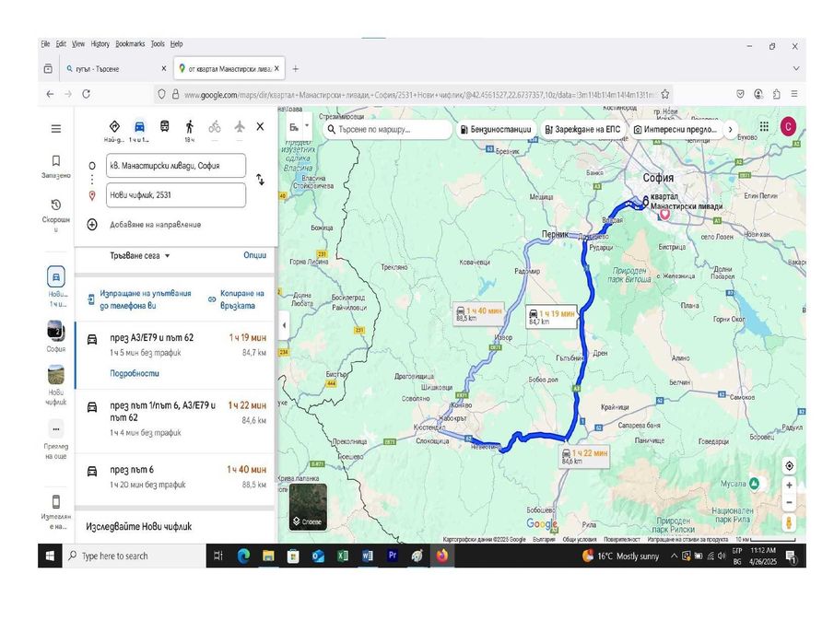Select the flights travel mode icon
The height and width of the screenshot is (644, 834).
click(240, 126)
